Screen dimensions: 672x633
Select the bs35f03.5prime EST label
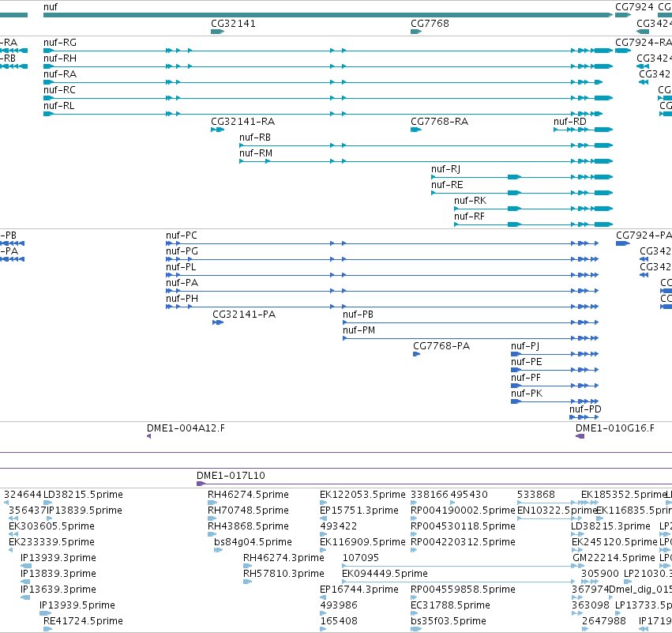pyautogui.click(x=449, y=621)
